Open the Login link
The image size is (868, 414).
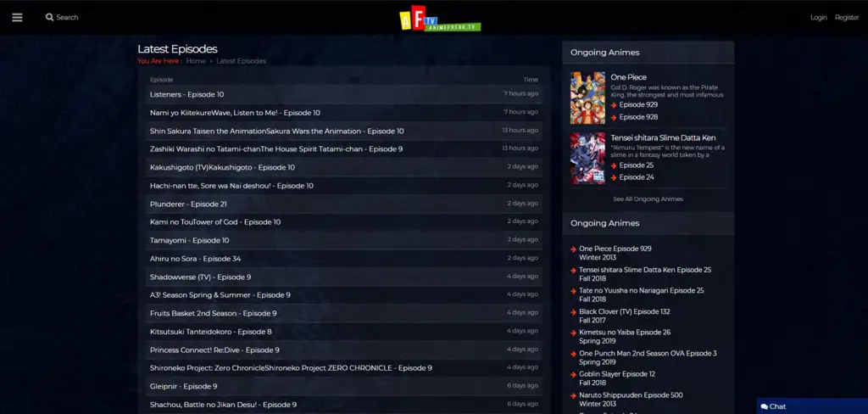pyautogui.click(x=818, y=17)
